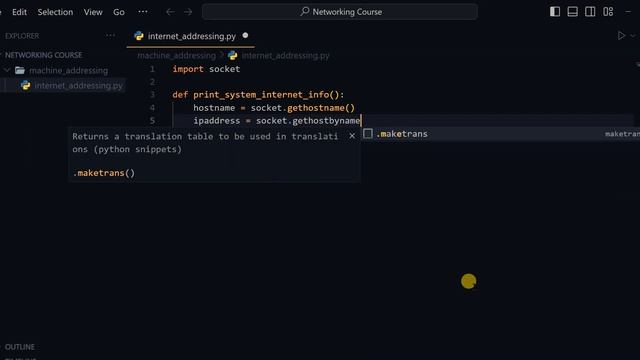
Task: Open Explorer views and more actions
Action: 110,36
